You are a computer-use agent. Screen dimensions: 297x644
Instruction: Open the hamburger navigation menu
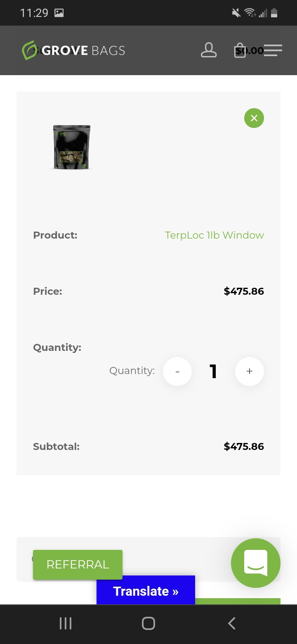[273, 50]
